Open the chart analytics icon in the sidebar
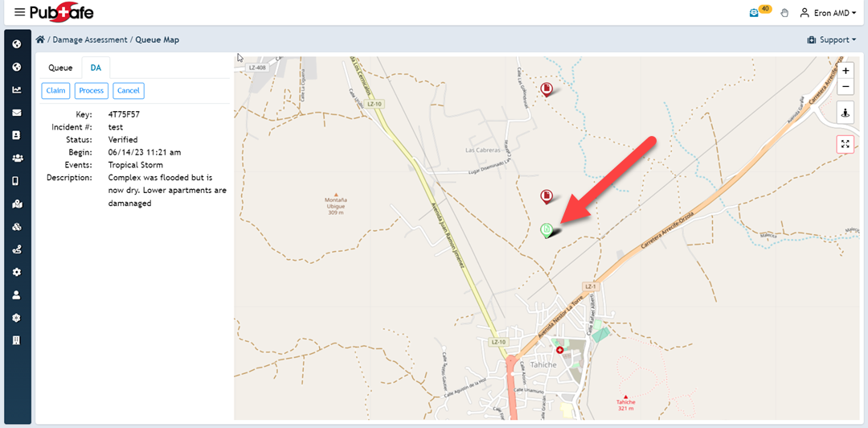The image size is (868, 428). 17,90
